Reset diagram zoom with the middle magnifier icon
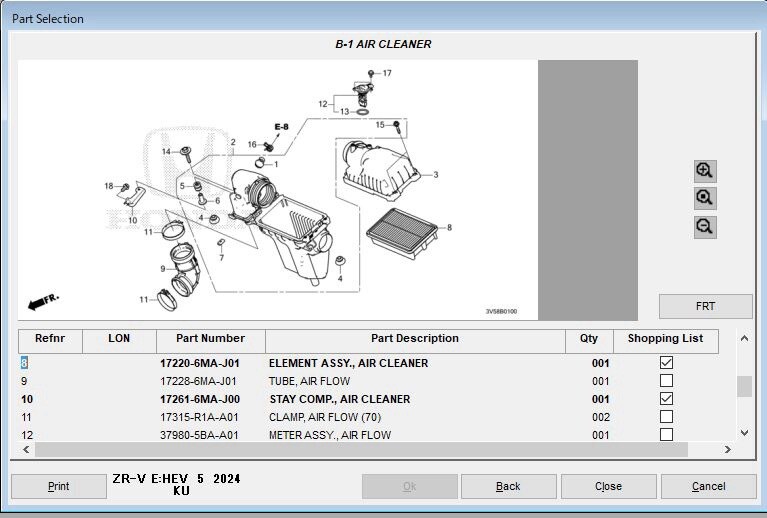Screen dimensions: 767x518 (705, 198)
